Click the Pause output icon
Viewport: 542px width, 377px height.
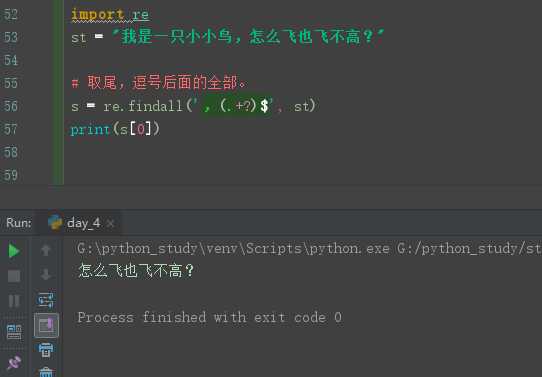click(x=14, y=301)
